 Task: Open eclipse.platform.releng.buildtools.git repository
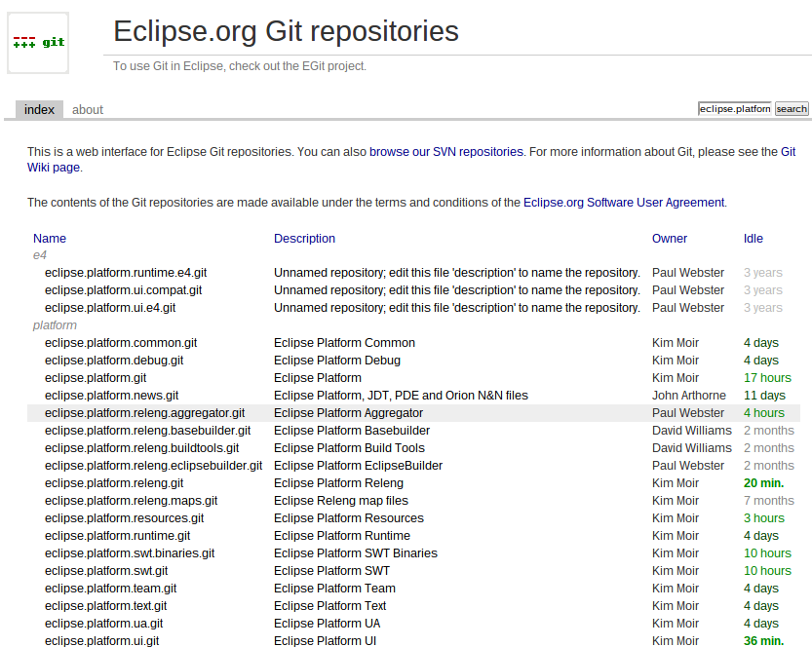[142, 448]
